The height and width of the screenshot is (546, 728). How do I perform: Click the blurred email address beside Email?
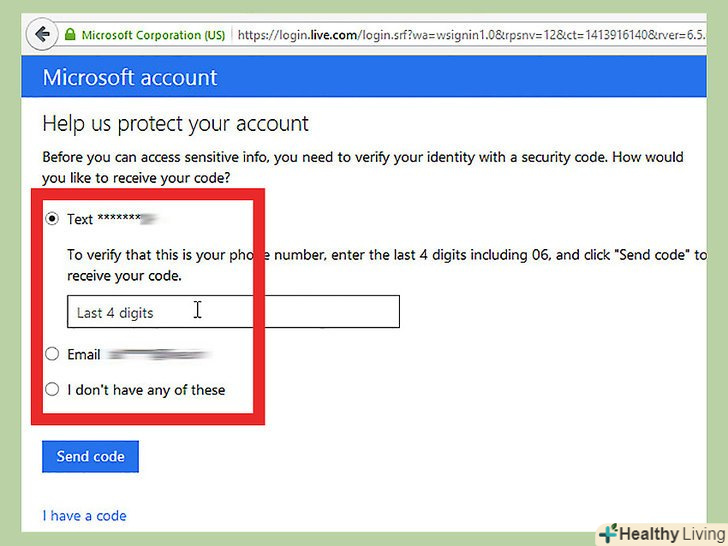tap(157, 354)
